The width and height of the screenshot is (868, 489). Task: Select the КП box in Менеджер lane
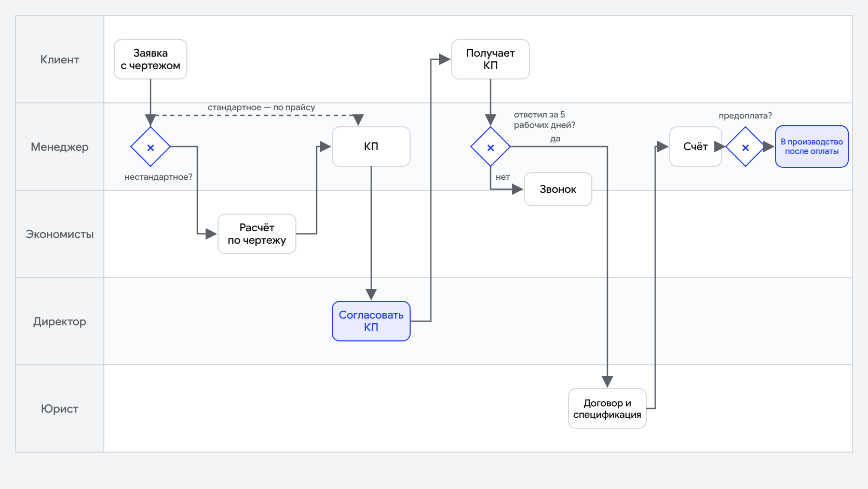click(371, 147)
